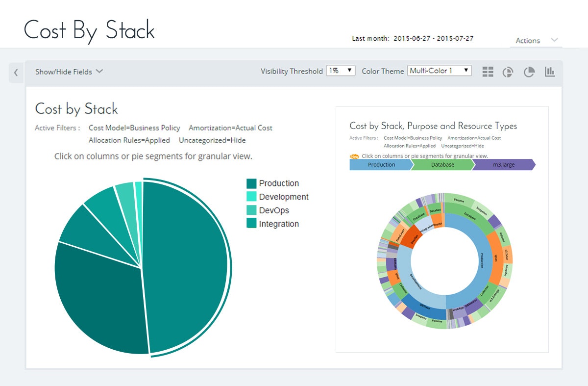
Task: Click the 'Cost by Stack, Purpose and Resource Types' title
Action: point(433,126)
